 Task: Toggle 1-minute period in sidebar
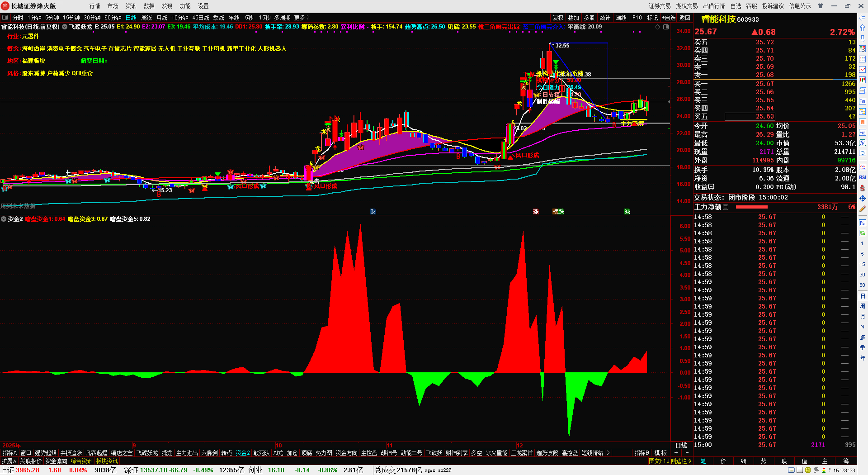coord(863,243)
